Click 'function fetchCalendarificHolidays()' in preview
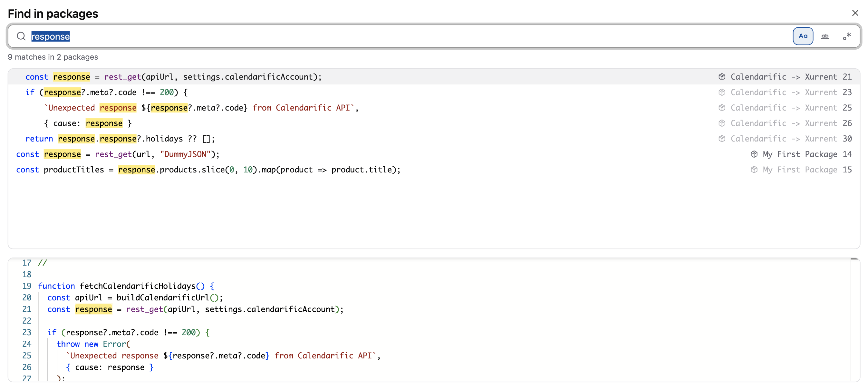 point(126,286)
